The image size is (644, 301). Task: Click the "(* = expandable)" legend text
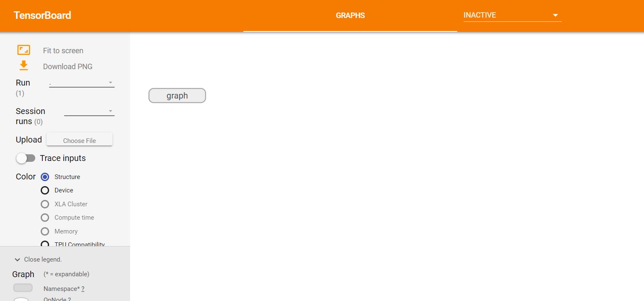(x=66, y=274)
